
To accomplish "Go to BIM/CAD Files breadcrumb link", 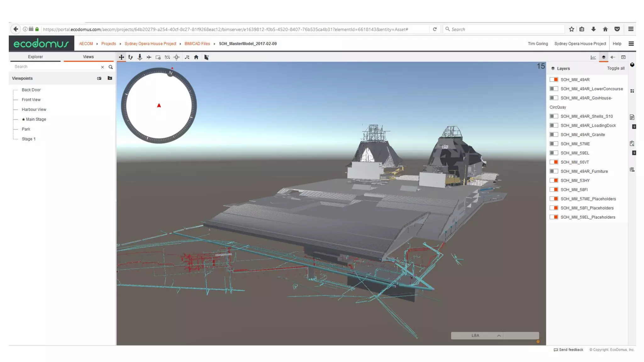I will [197, 44].
